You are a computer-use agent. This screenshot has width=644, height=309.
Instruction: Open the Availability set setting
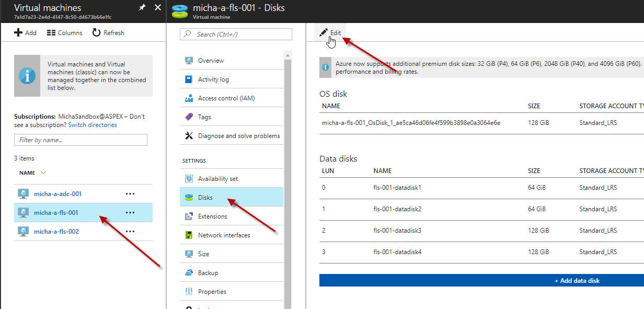[x=232, y=179]
